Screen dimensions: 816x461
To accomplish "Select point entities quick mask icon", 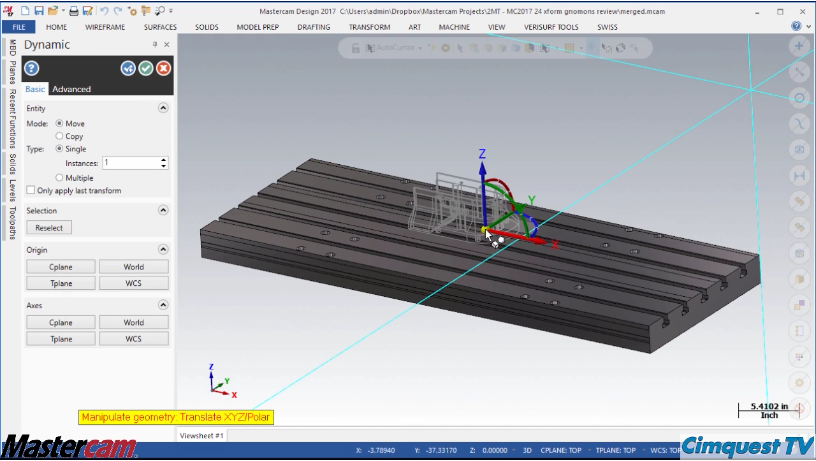I will coord(799,46).
